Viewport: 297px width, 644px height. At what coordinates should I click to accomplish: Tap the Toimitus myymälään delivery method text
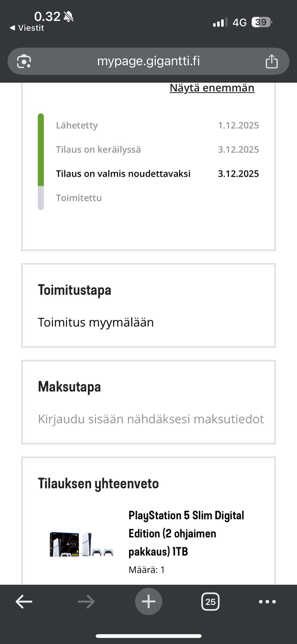pyautogui.click(x=96, y=322)
